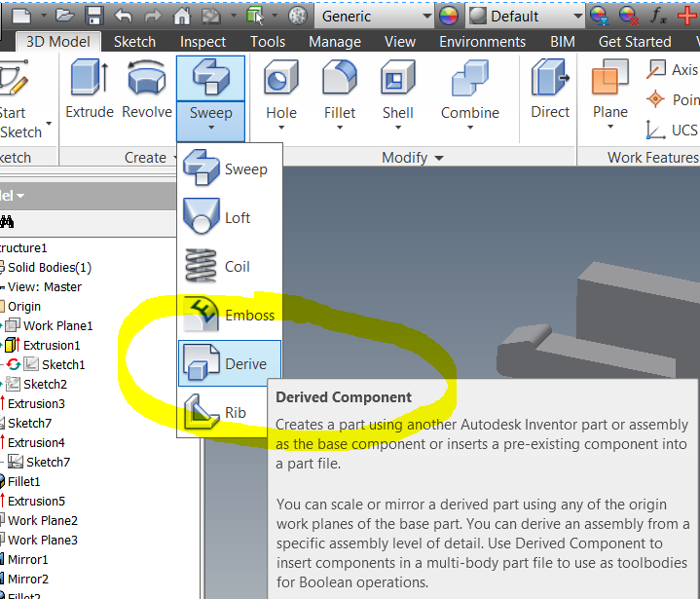Select Fillet1 in the browser
The height and width of the screenshot is (599, 700).
pos(23,481)
